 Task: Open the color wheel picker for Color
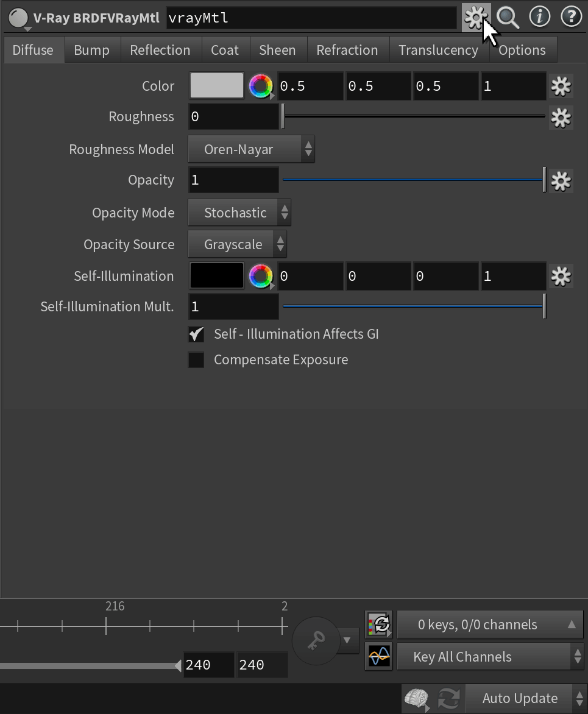(x=261, y=86)
